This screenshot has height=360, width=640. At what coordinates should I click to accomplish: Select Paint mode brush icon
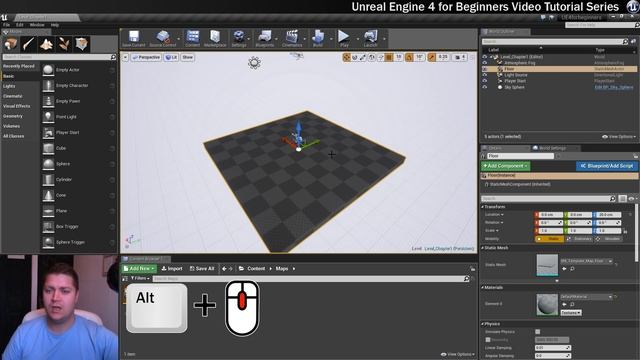(29, 44)
